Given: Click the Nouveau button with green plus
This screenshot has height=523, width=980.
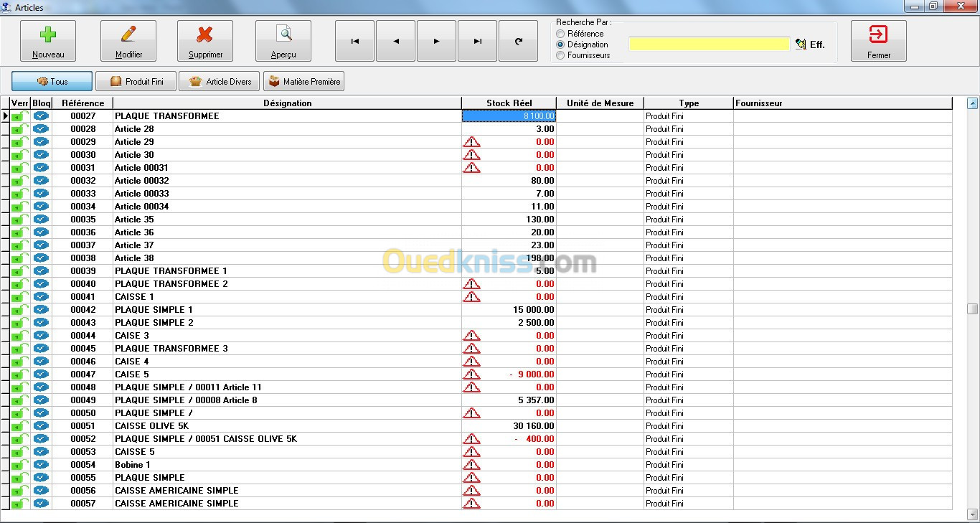Looking at the screenshot, I should click(x=48, y=41).
